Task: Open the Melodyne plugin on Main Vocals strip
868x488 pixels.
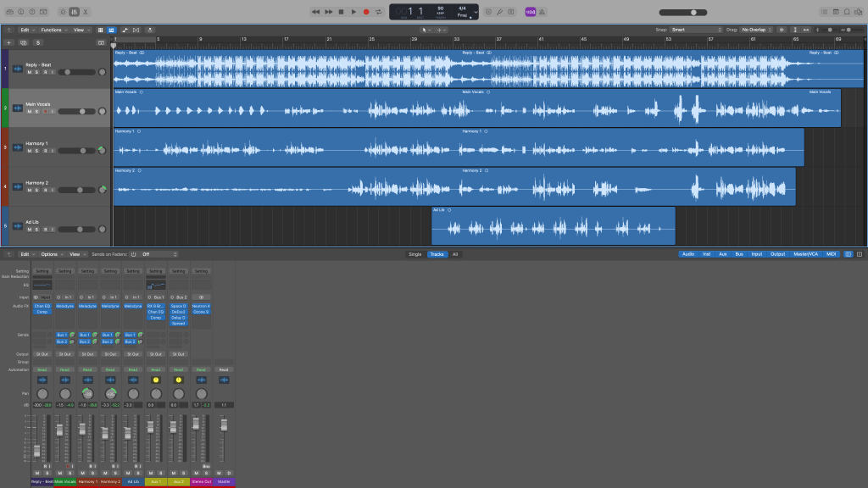Action: (64, 306)
